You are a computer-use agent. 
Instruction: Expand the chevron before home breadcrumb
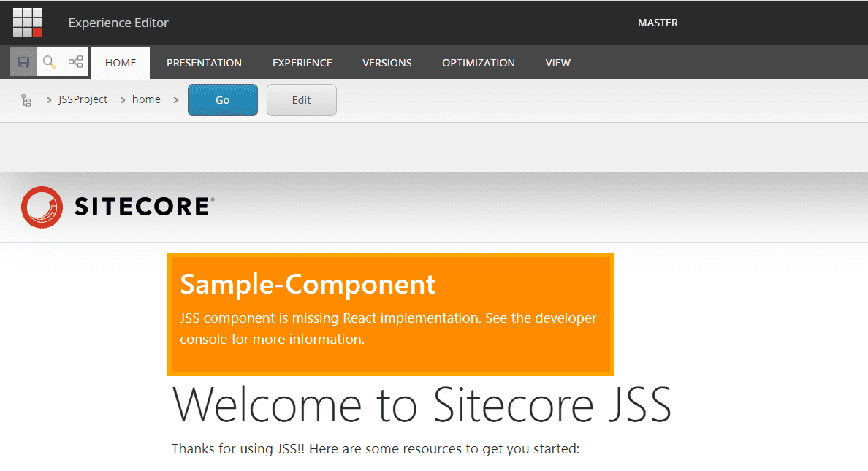(x=123, y=100)
